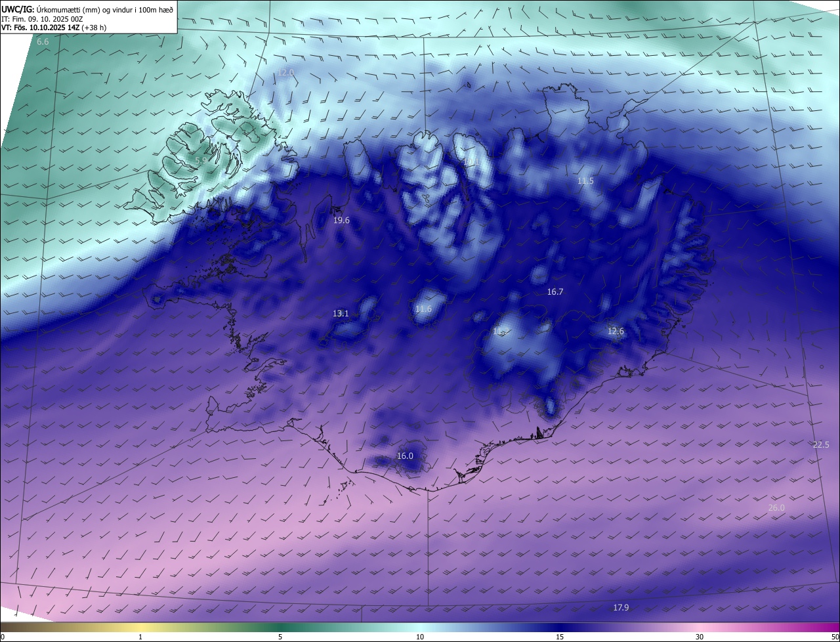This screenshot has width=840, height=642.
Task: Click the 13.1 value label
Action: pos(341,314)
